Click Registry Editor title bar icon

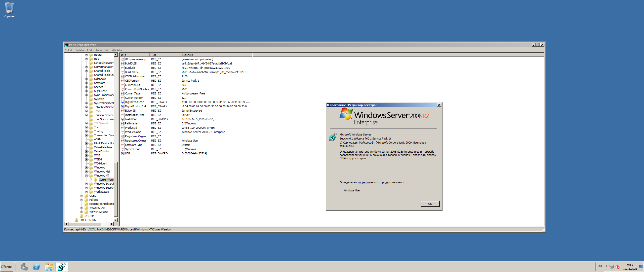pyautogui.click(x=66, y=45)
